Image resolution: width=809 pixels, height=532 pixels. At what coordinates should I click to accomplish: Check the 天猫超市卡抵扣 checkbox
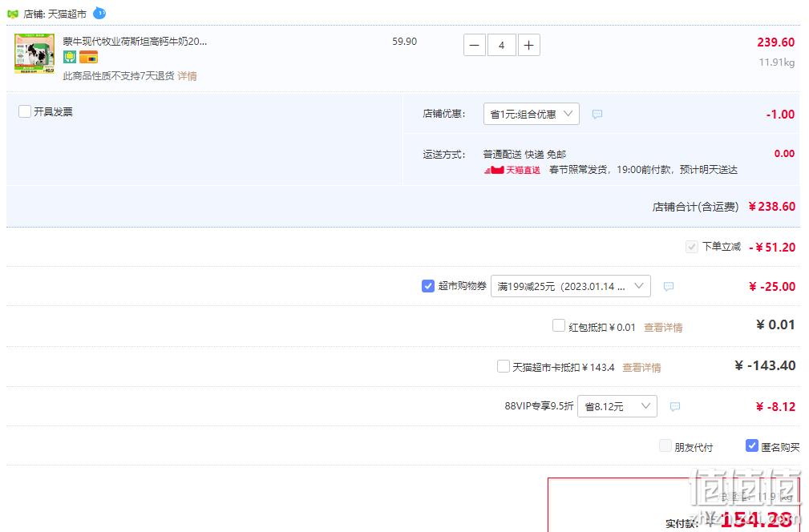point(503,366)
